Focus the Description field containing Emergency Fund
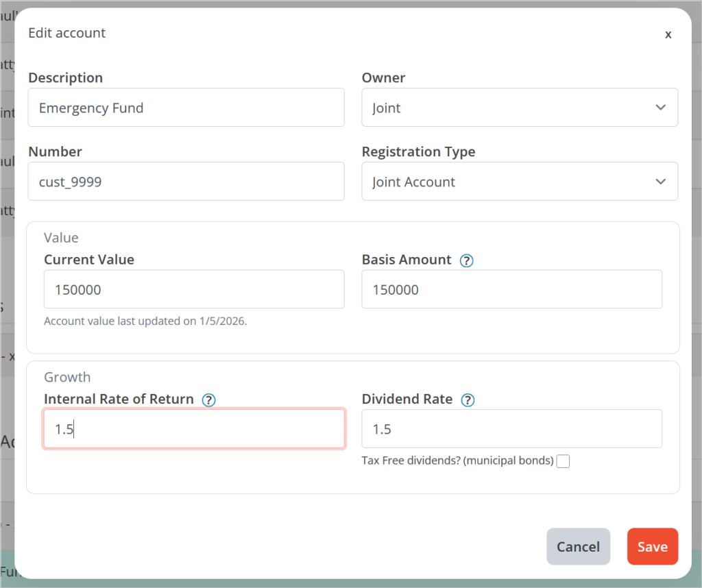Screen dimensions: 702x588 (186, 108)
